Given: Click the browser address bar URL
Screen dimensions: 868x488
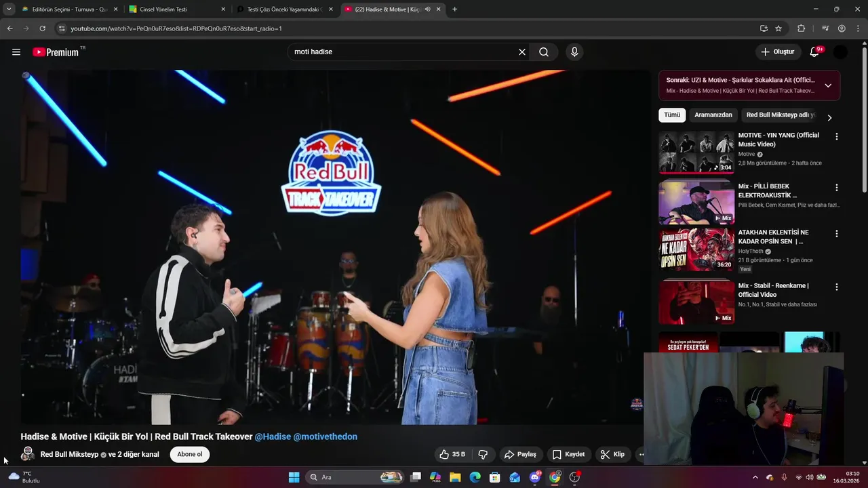Looking at the screenshot, I should 176,28.
